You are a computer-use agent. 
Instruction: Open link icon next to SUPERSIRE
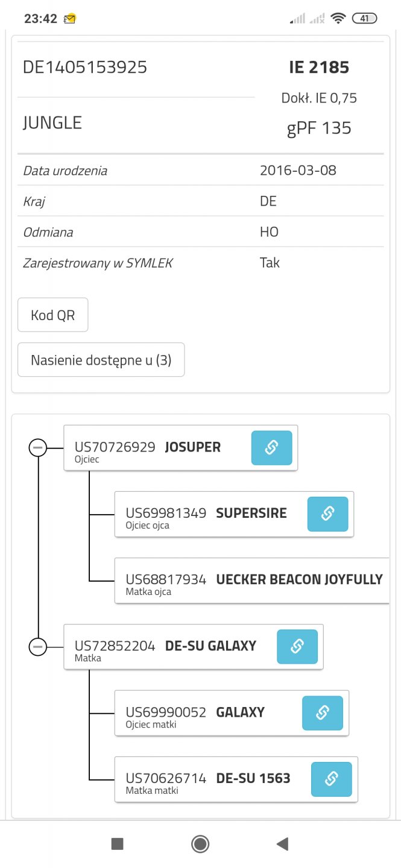click(327, 514)
